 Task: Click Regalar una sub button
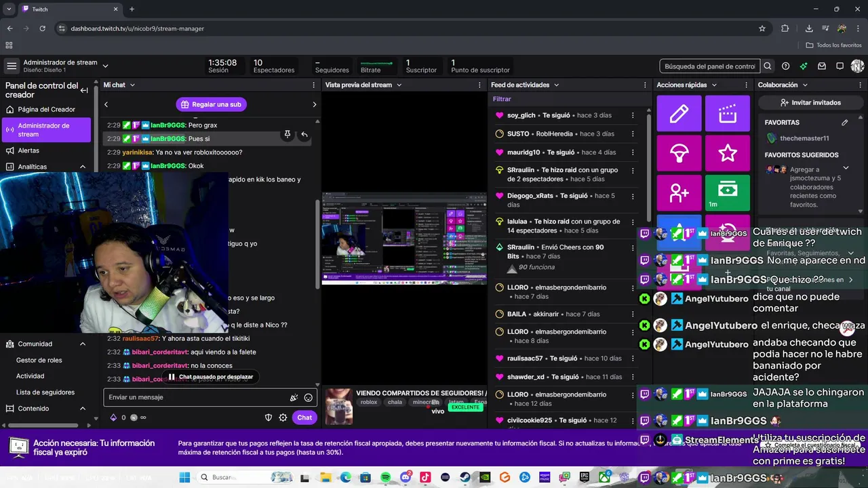(x=211, y=104)
